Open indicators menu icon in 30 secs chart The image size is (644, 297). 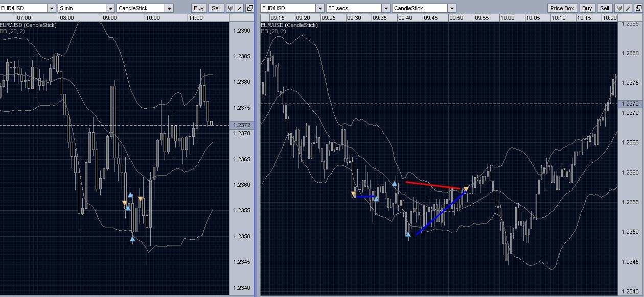click(619, 8)
